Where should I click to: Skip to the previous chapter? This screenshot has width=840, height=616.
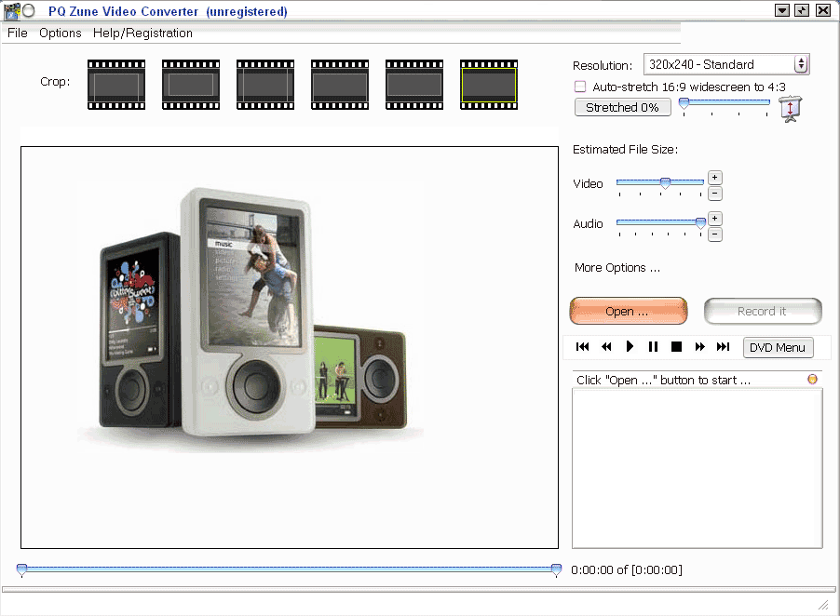click(x=583, y=347)
